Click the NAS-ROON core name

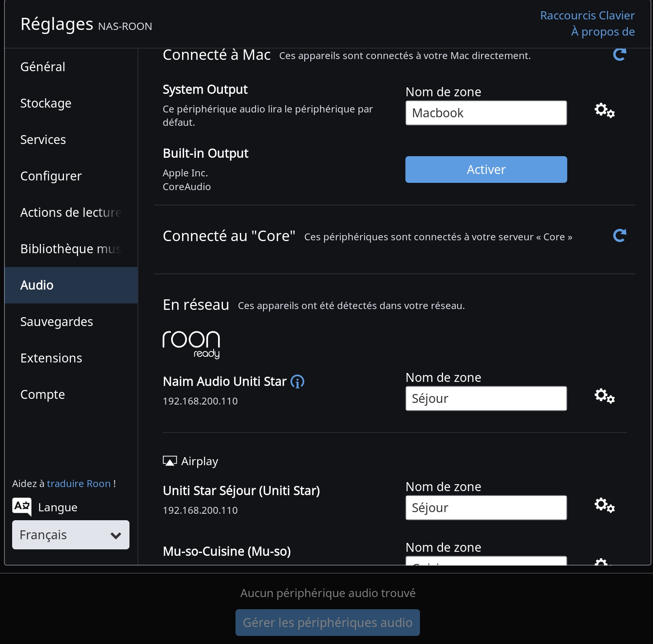(x=125, y=26)
